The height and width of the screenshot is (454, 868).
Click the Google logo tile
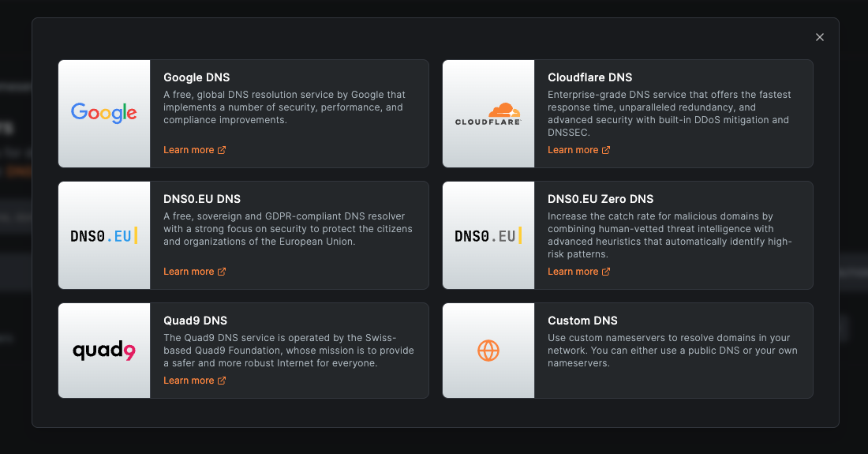click(x=104, y=114)
